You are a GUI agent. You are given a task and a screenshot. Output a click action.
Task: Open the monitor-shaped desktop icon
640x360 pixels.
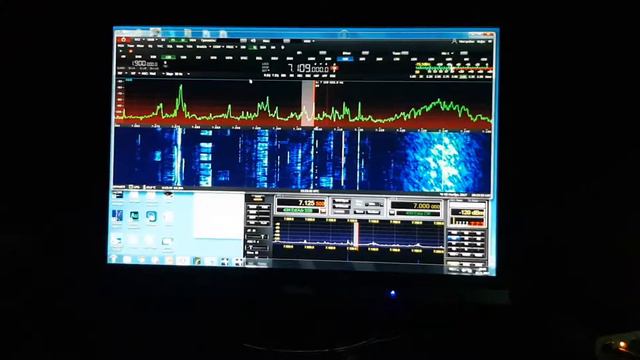click(167, 243)
